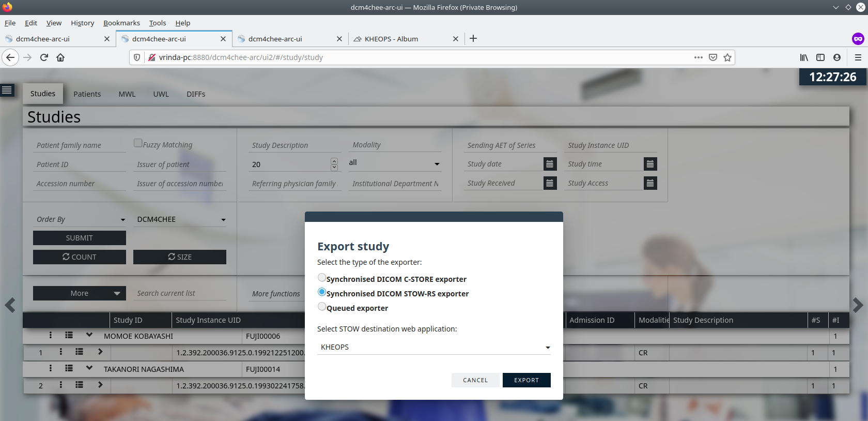
Task: Click SUBMIT button
Action: point(80,238)
